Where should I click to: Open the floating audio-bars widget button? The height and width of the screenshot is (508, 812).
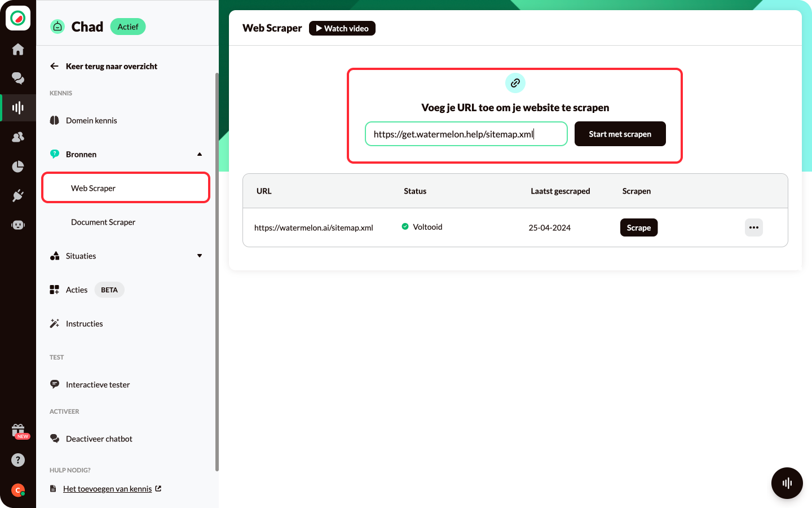tap(787, 483)
